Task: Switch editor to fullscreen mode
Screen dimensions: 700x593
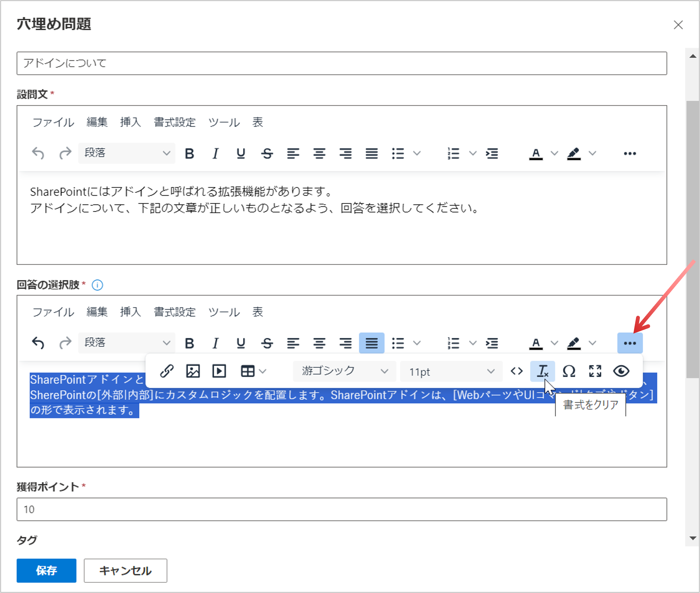Action: coord(595,371)
